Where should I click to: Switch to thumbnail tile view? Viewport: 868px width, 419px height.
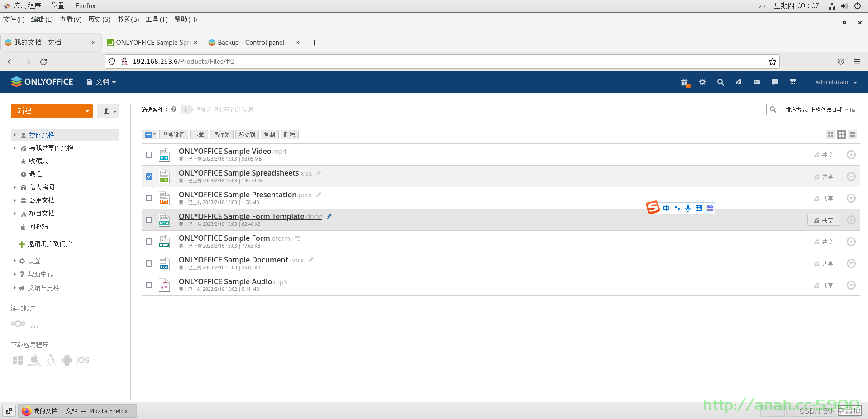tap(830, 134)
